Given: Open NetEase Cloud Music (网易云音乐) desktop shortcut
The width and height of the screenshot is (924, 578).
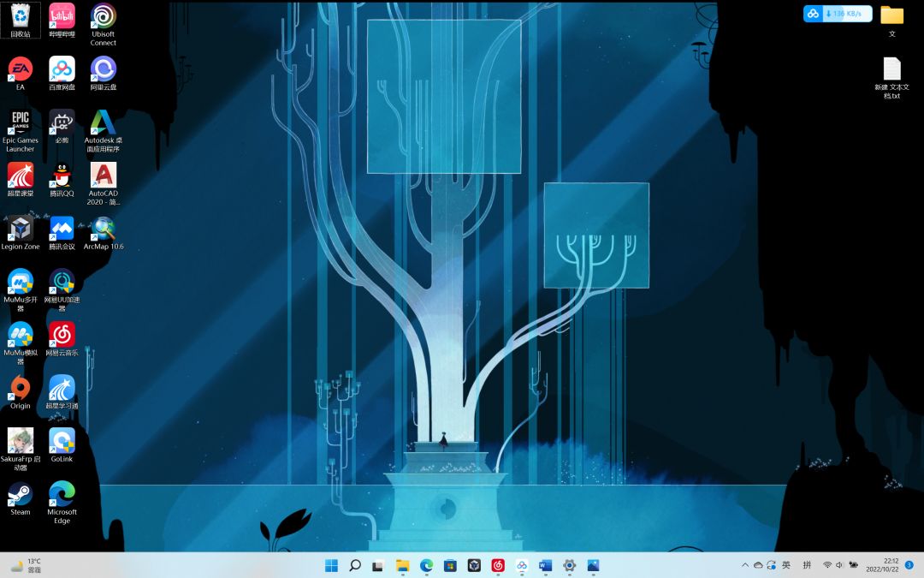Looking at the screenshot, I should pyautogui.click(x=62, y=338).
